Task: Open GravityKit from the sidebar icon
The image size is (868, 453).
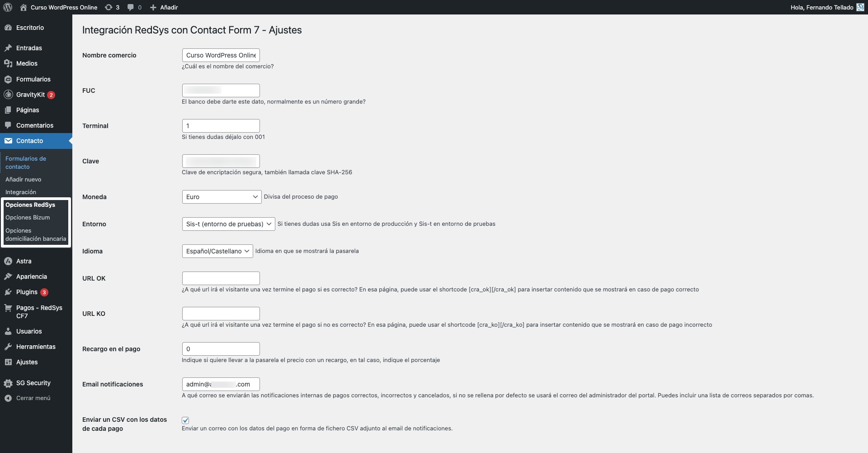Action: pyautogui.click(x=8, y=95)
